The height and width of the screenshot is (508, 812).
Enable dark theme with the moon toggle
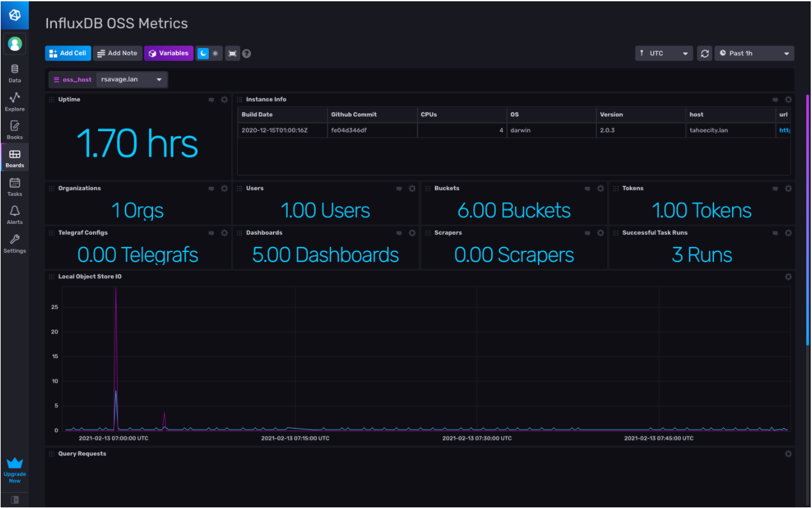pos(204,53)
